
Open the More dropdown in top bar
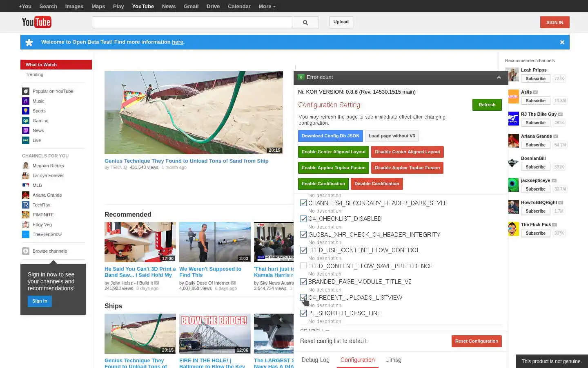click(267, 6)
